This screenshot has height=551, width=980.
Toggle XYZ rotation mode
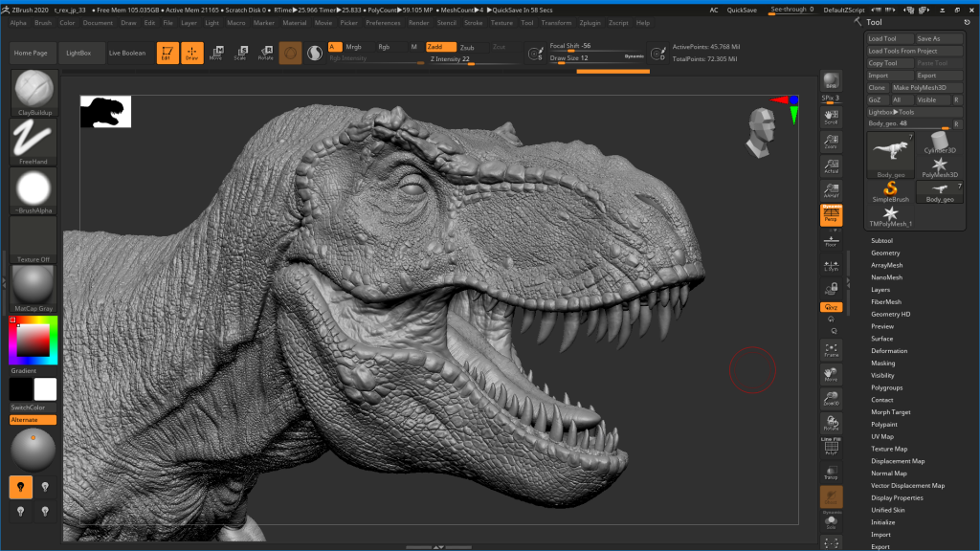[831, 307]
